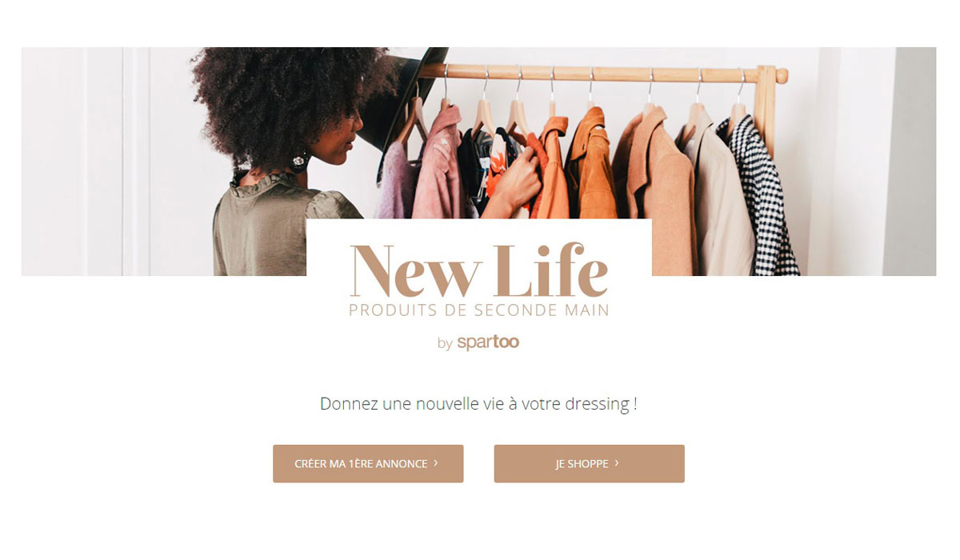Viewport: 960px width, 560px height.
Task: Click the chevron arrow beside Créer ma 1ère annonce
Action: click(x=436, y=463)
